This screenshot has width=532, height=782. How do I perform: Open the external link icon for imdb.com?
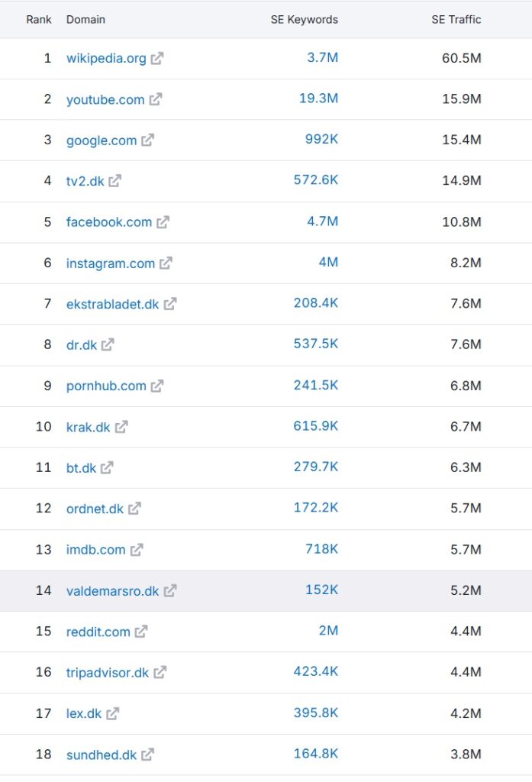pyautogui.click(x=136, y=550)
